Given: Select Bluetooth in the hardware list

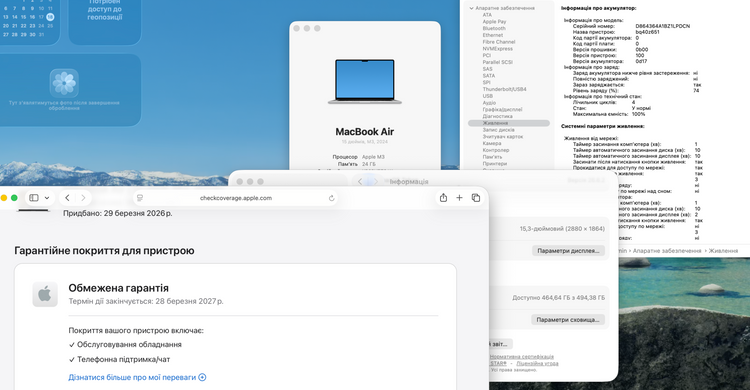Looking at the screenshot, I should [494, 28].
